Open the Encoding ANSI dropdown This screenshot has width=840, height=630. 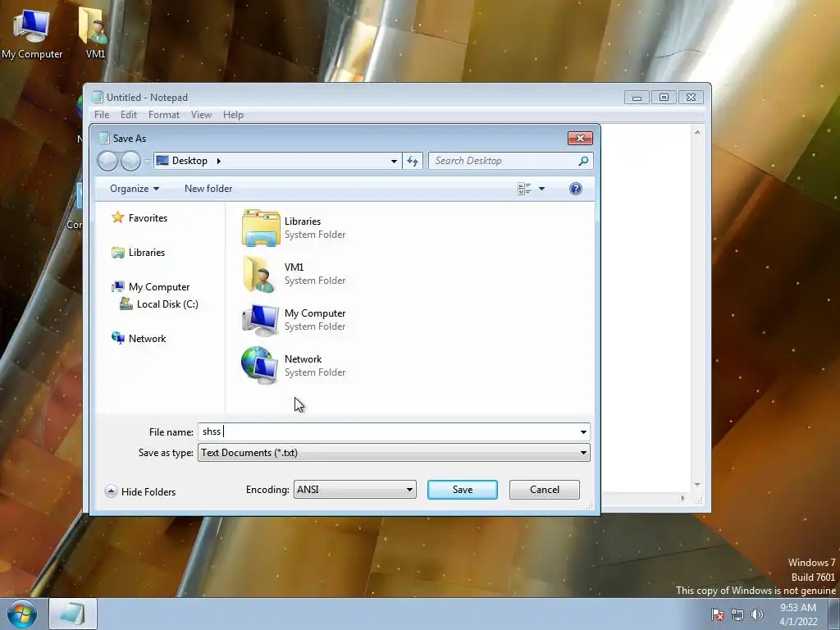click(354, 490)
